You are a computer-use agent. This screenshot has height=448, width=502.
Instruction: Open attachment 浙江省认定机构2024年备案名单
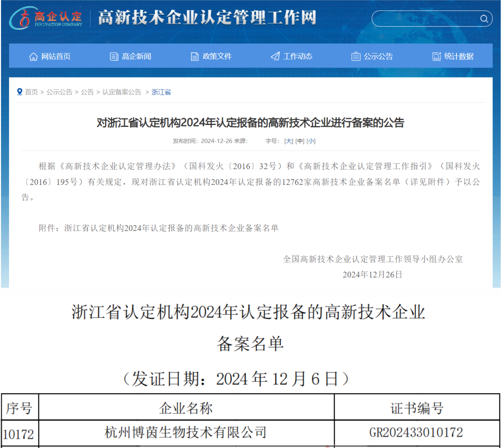click(171, 228)
